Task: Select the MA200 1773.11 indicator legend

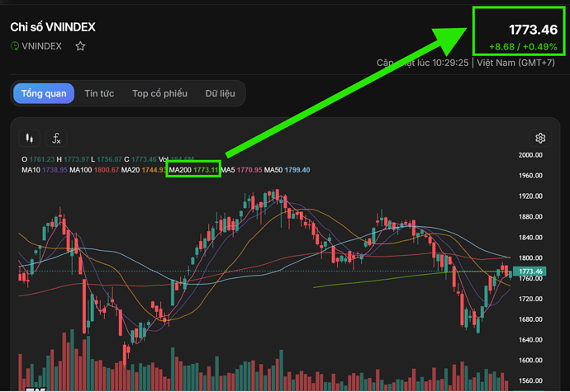Action: point(193,170)
